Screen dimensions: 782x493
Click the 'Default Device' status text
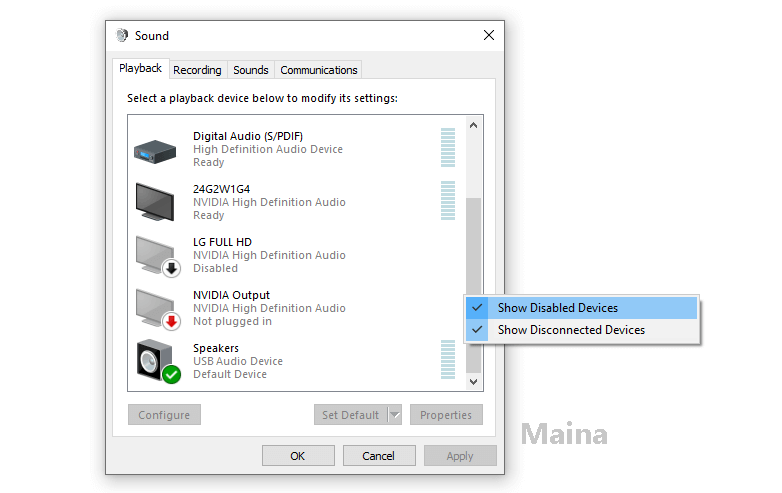[x=230, y=374]
